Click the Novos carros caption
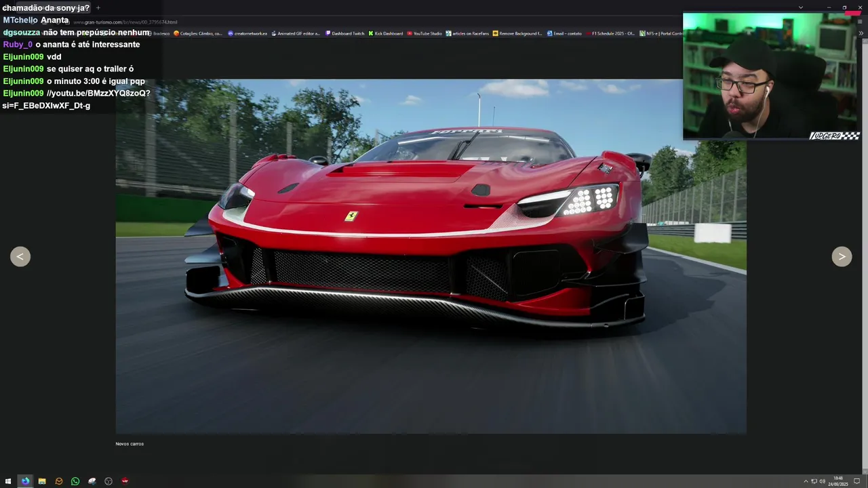This screenshot has width=868, height=488. pos(130,444)
